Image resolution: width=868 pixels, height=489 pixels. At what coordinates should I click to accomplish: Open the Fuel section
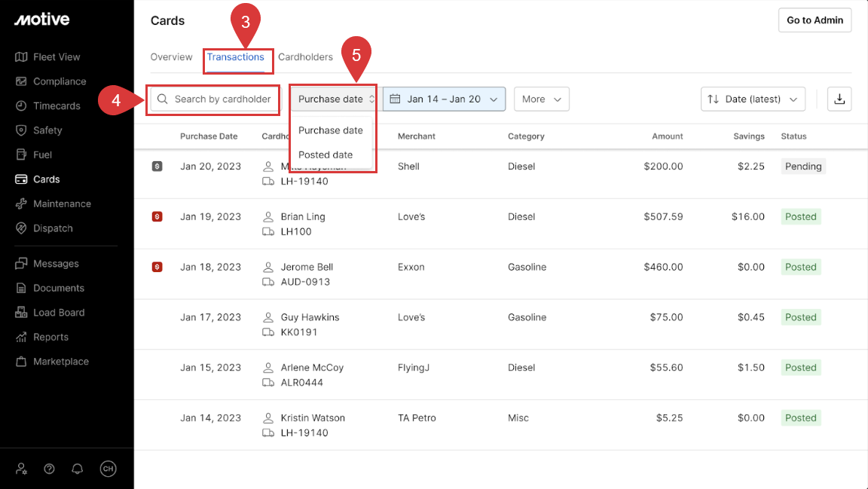coord(41,154)
